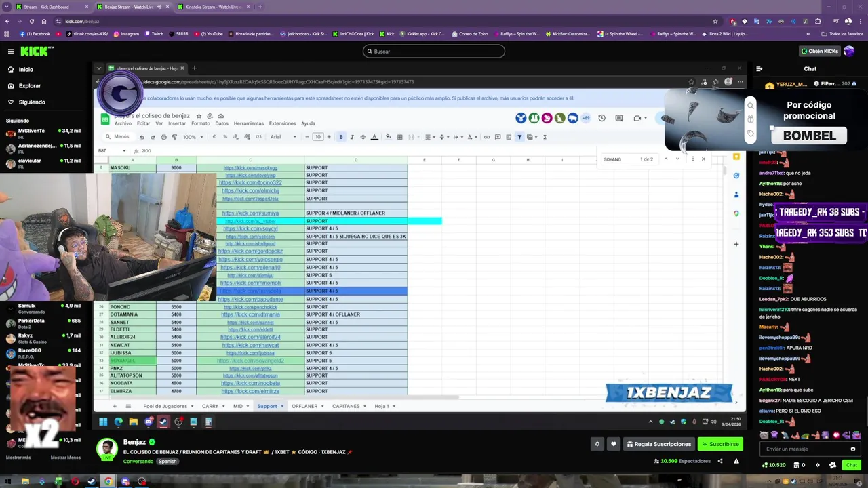Open number format 123 dropdown

point(258,137)
